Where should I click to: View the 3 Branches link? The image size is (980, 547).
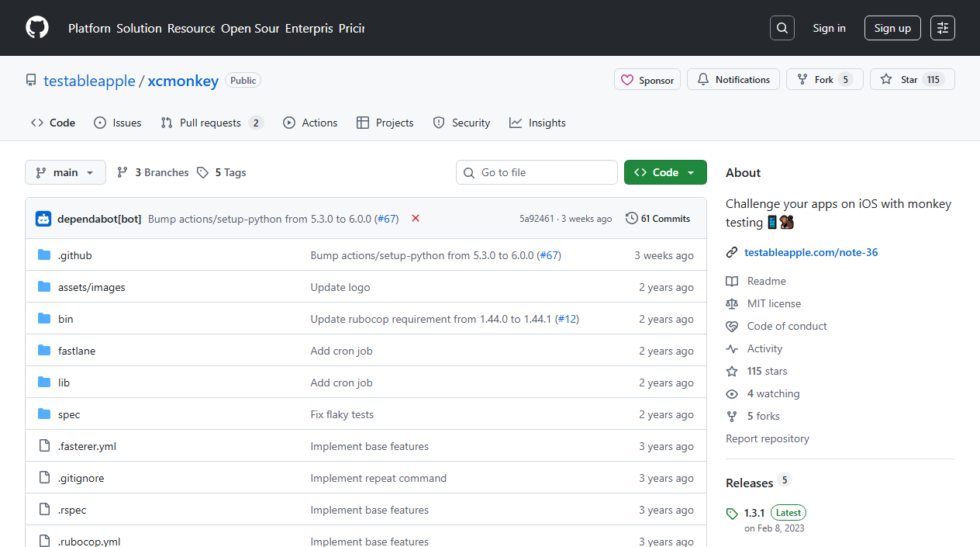(x=153, y=172)
